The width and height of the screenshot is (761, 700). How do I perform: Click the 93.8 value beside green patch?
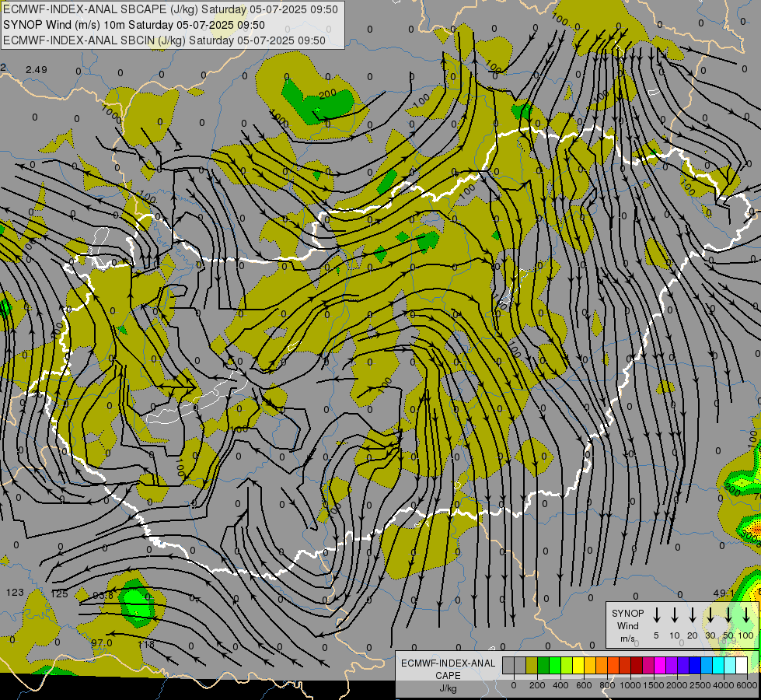pos(103,596)
